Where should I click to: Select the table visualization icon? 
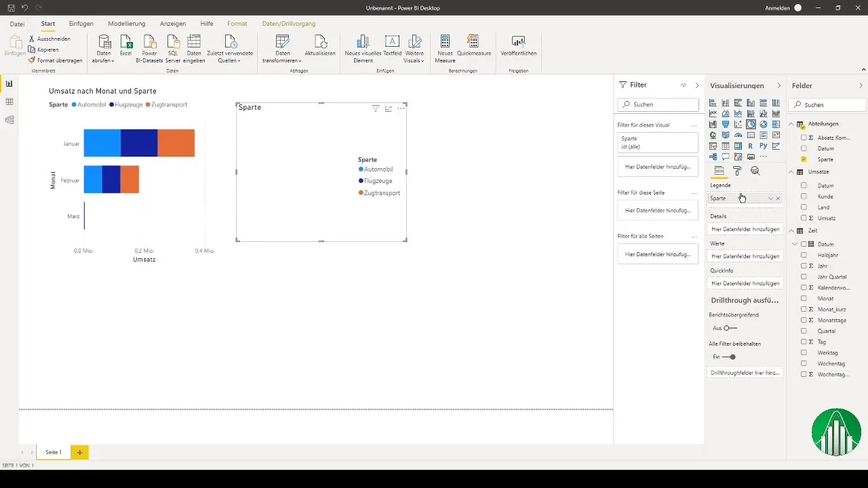[x=726, y=146]
